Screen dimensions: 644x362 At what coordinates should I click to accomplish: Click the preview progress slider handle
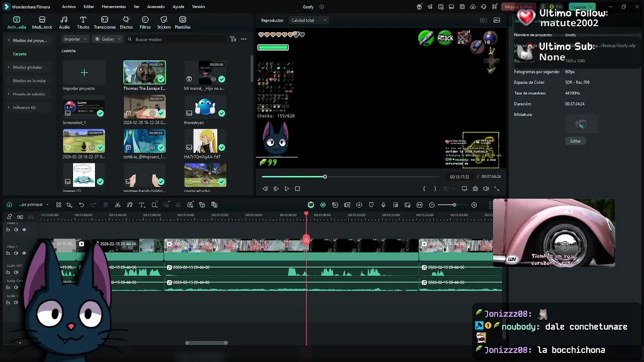325,176
